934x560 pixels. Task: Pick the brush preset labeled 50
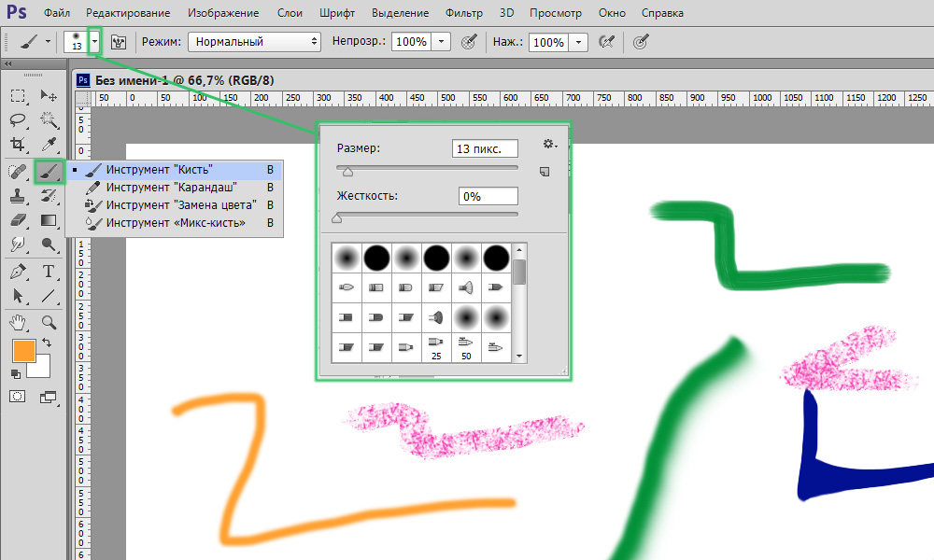[x=466, y=347]
